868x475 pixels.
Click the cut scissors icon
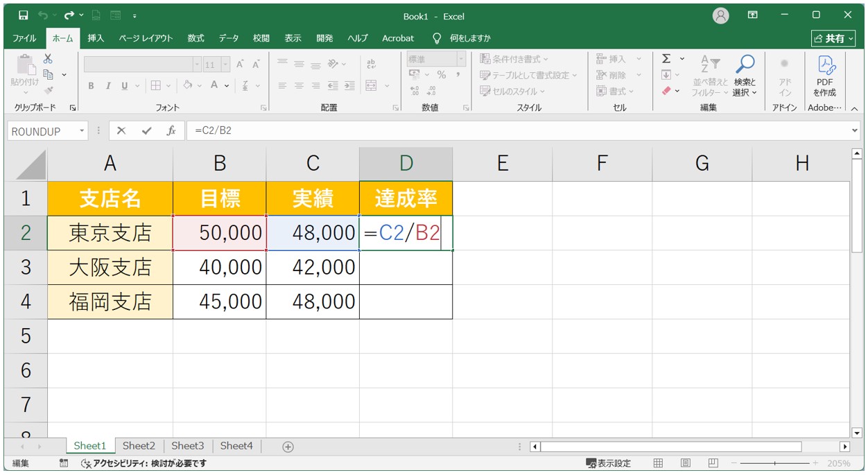[x=48, y=59]
